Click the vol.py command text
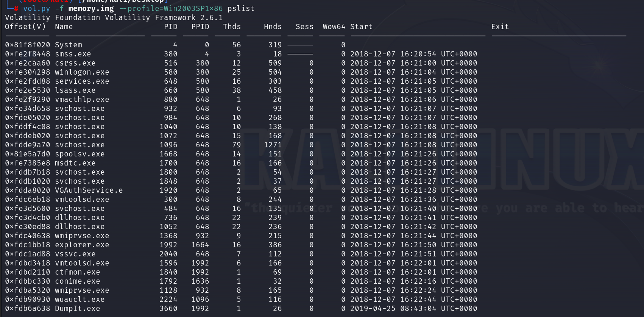The height and width of the screenshot is (317, 644). pos(36,8)
